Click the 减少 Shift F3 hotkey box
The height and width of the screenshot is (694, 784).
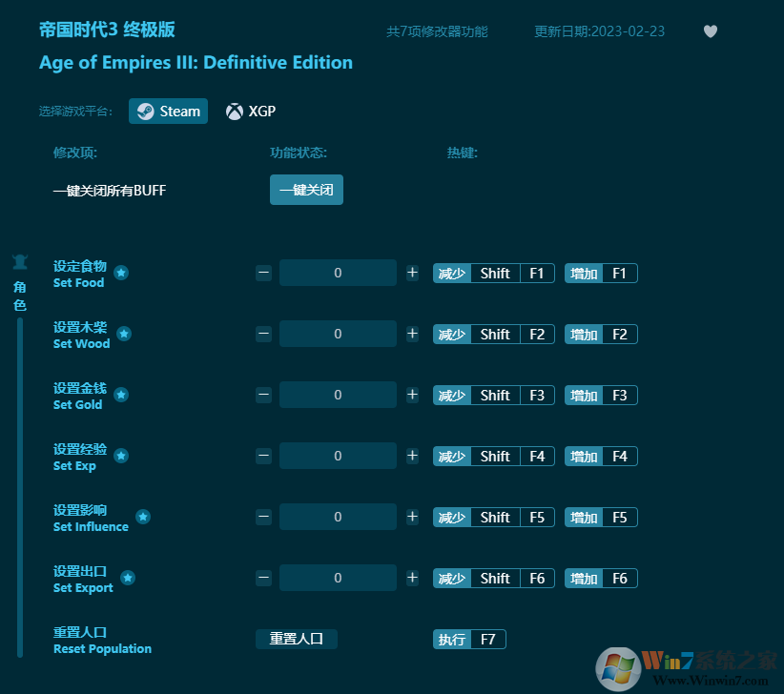pyautogui.click(x=494, y=396)
